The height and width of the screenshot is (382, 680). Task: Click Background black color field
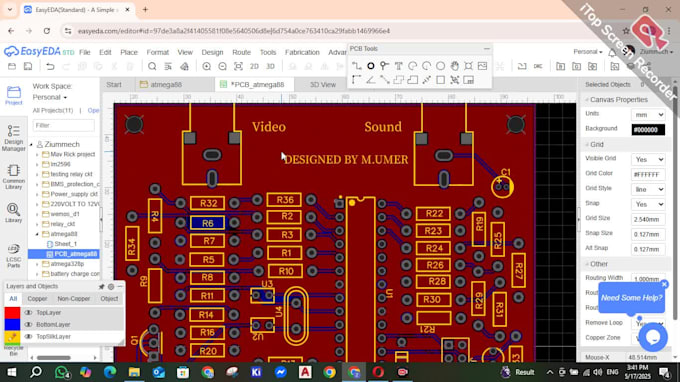point(648,130)
